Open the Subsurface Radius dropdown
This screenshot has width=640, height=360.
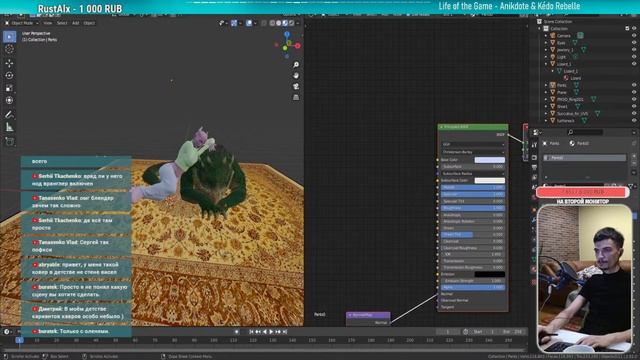(473, 173)
